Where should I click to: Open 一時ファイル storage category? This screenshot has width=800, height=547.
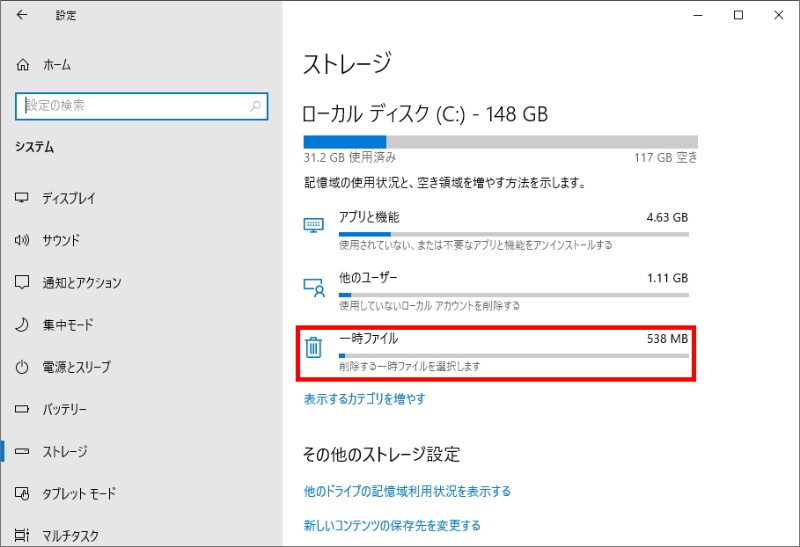tap(496, 353)
